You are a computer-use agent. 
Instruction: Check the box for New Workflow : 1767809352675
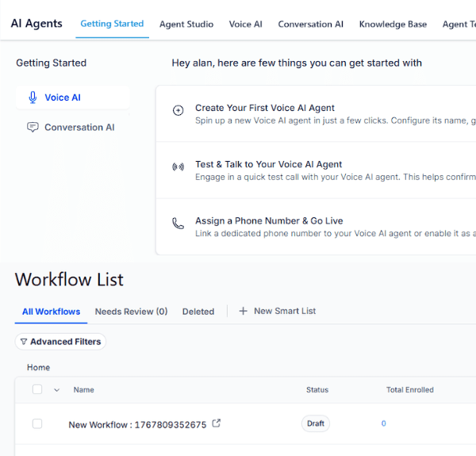point(37,424)
